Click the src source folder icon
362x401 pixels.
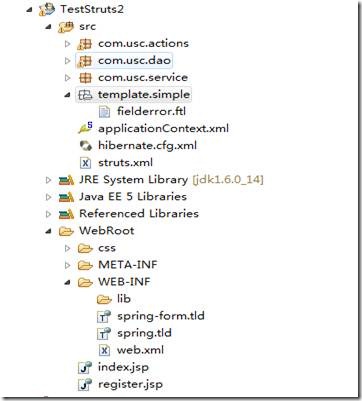pos(65,26)
